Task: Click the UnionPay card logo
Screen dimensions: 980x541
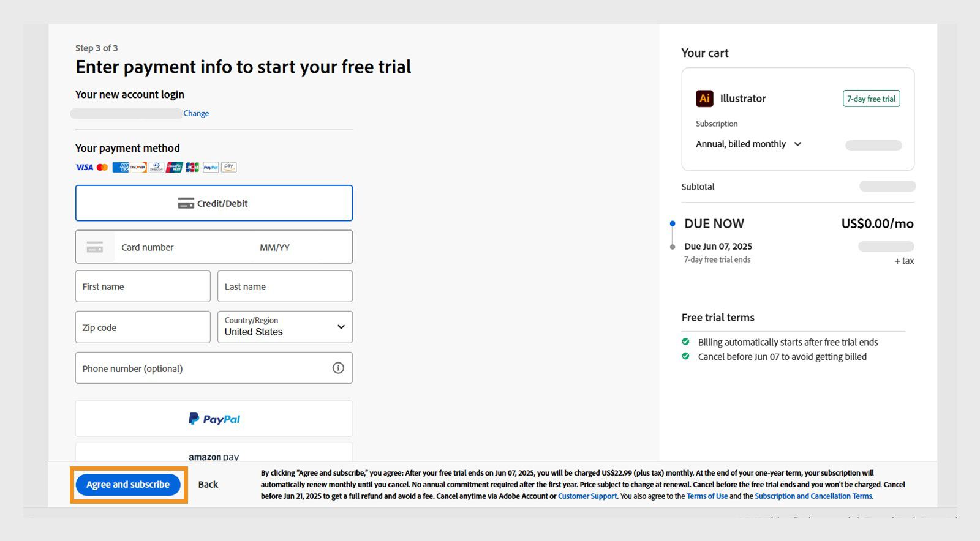Action: 175,167
